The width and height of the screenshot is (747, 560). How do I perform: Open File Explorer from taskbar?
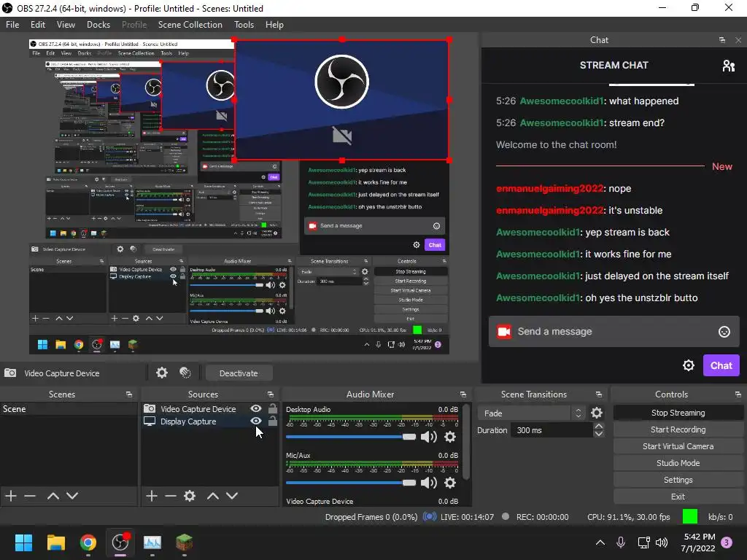pyautogui.click(x=55, y=542)
